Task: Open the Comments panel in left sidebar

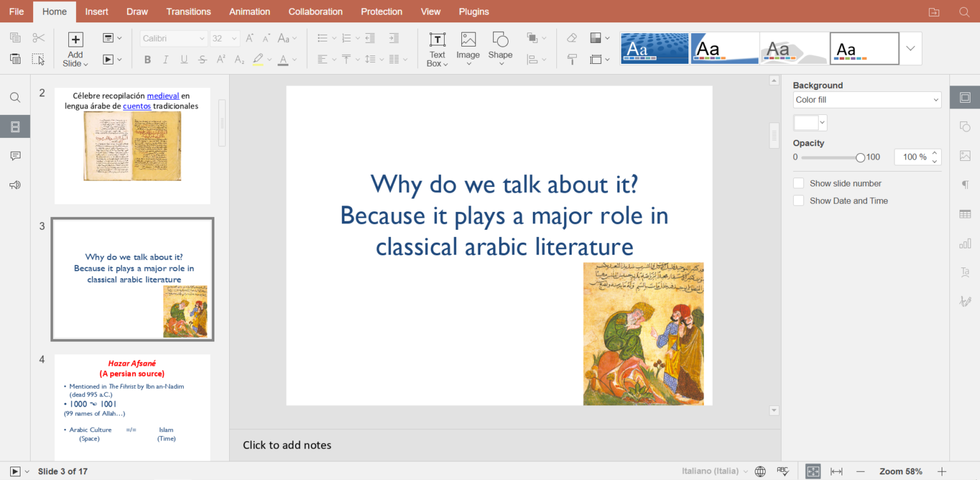Action: click(15, 156)
